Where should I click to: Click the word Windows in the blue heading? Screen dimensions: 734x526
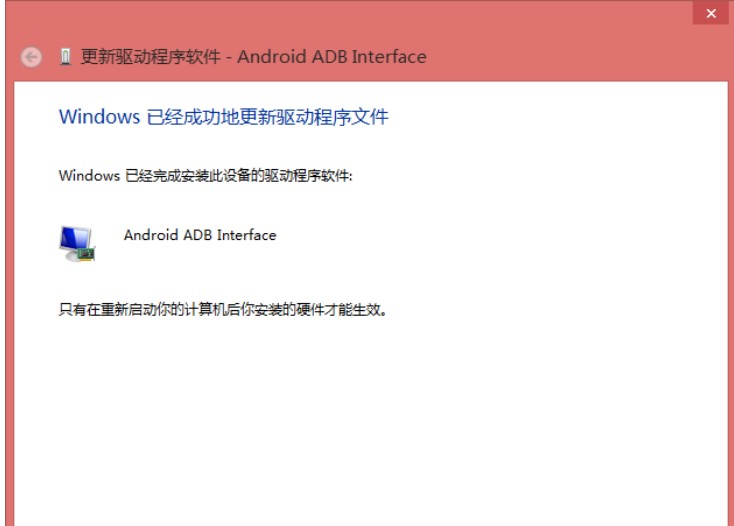pyautogui.click(x=99, y=117)
